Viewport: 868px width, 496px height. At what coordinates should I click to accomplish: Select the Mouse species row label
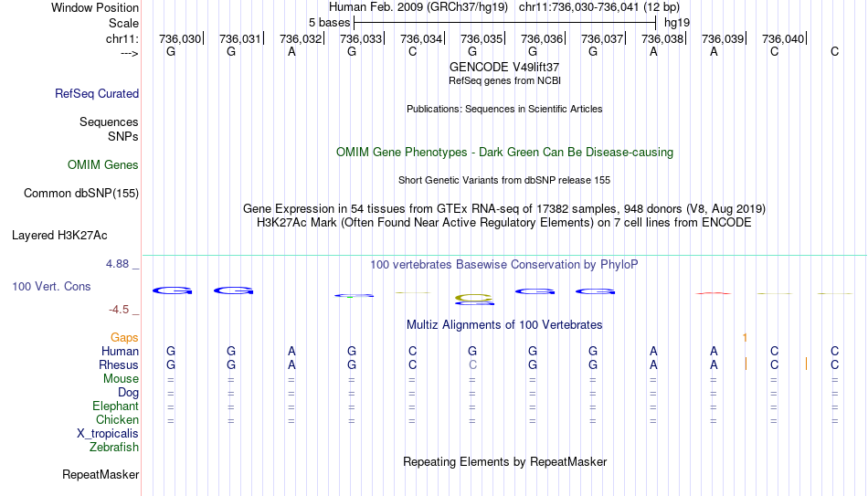point(121,379)
